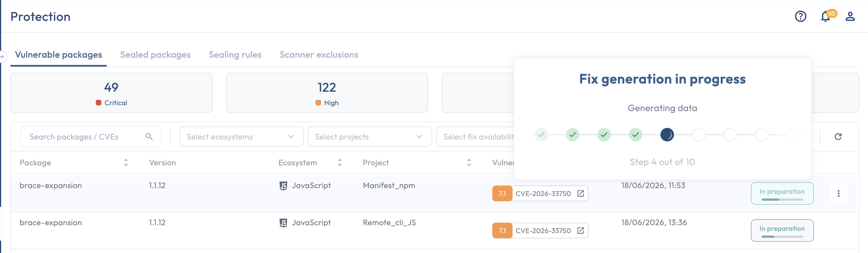Image resolution: width=868 pixels, height=253 pixels.
Task: Switch to Vulnerable packages tab
Action: point(58,55)
